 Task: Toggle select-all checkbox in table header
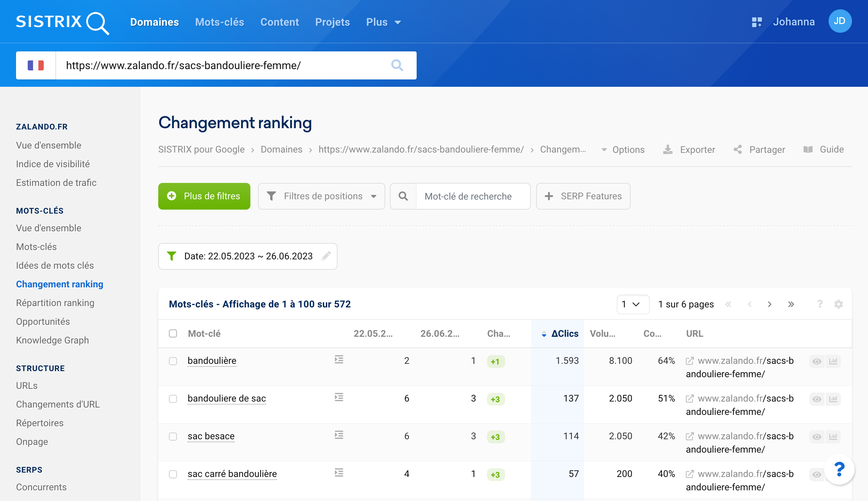(173, 333)
